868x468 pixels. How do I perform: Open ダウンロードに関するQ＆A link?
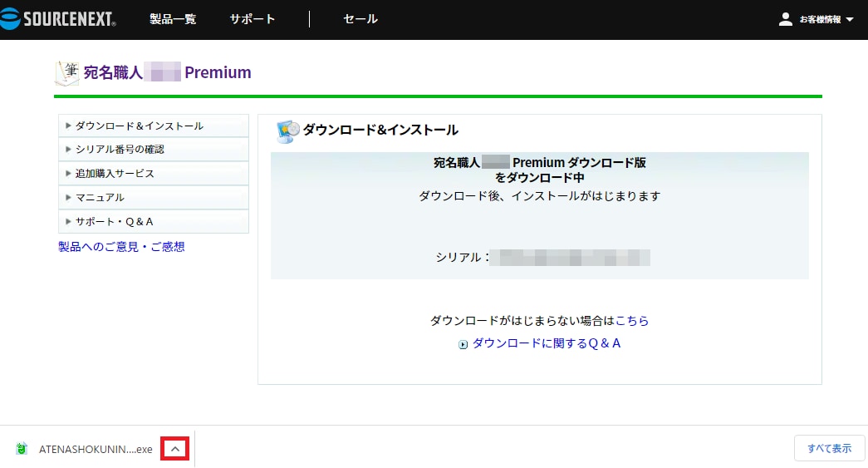[x=547, y=343]
